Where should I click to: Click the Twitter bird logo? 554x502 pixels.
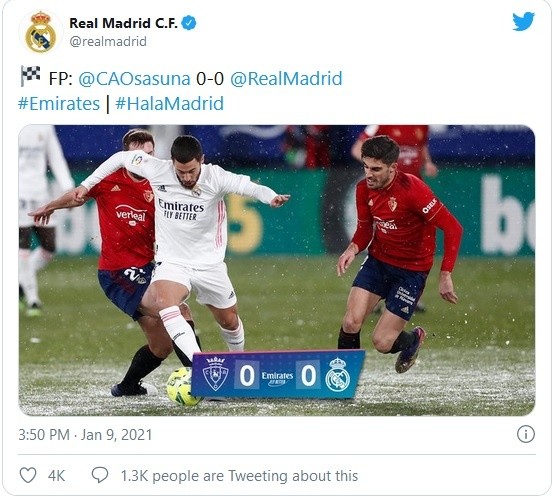coord(523,21)
